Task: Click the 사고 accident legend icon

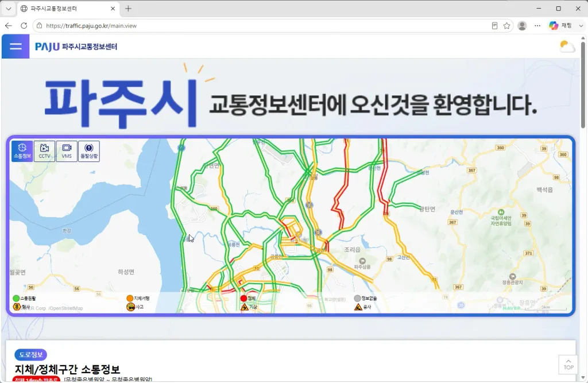Action: tap(130, 307)
